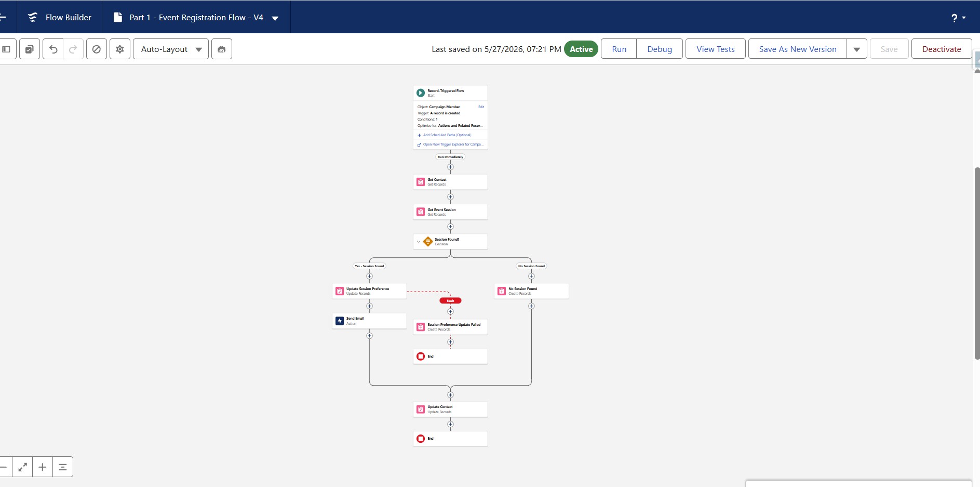Select the Update Contact element icon
This screenshot has height=487, width=980.
(x=421, y=410)
